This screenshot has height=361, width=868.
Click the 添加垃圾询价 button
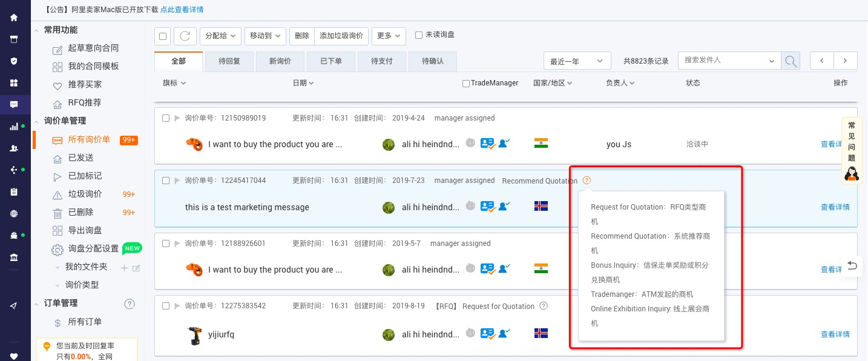click(x=341, y=36)
